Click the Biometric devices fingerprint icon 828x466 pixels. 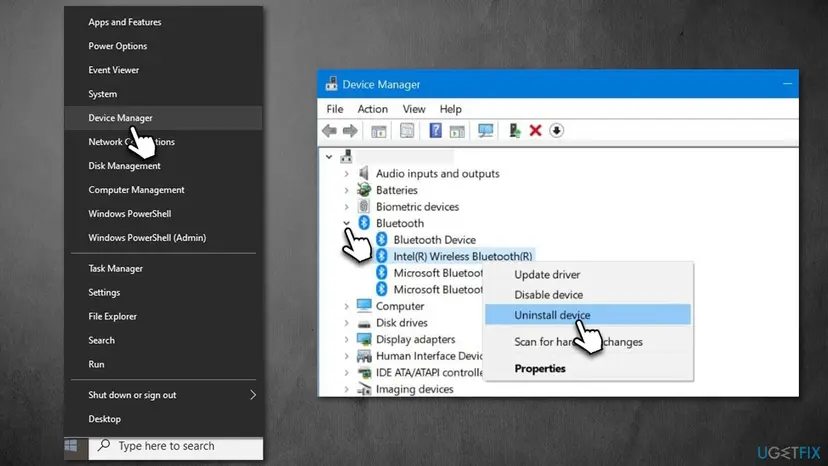point(364,206)
